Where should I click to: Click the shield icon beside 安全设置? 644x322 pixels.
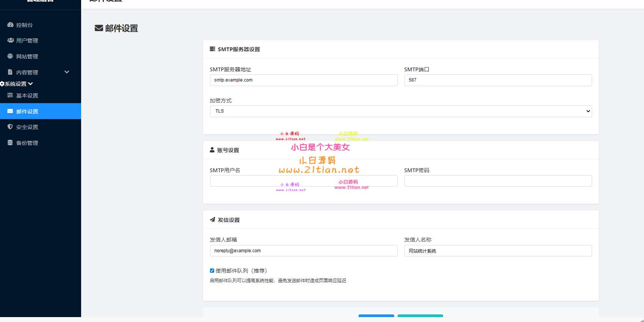tap(10, 127)
